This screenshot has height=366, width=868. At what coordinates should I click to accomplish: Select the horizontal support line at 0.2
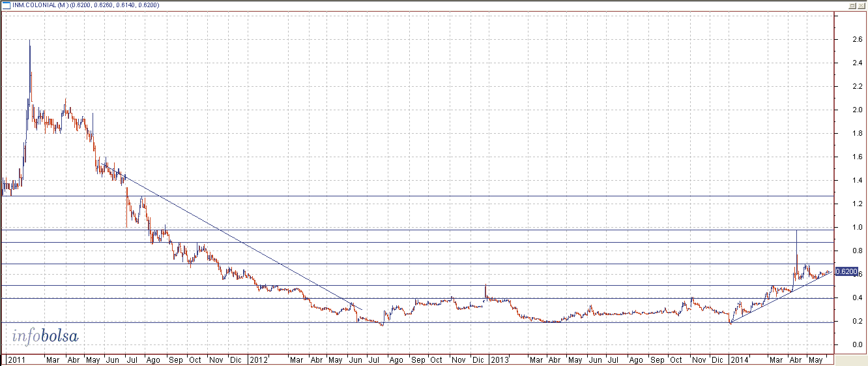pos(456,322)
